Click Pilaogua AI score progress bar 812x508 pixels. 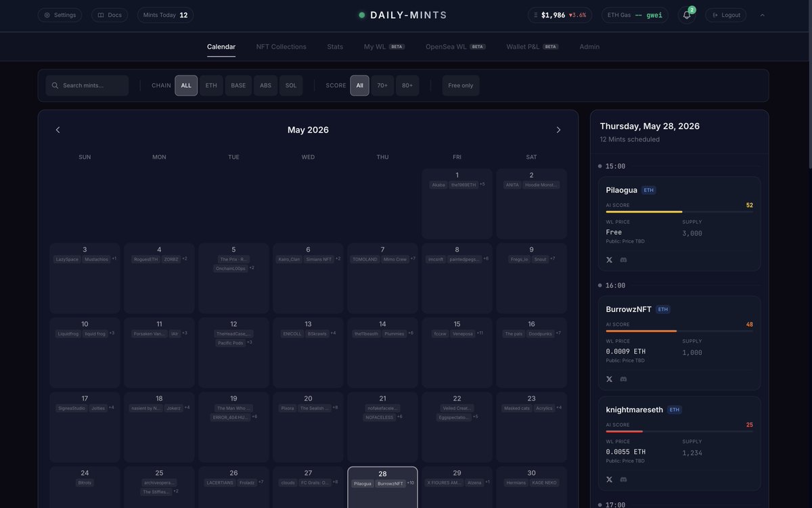(x=679, y=212)
